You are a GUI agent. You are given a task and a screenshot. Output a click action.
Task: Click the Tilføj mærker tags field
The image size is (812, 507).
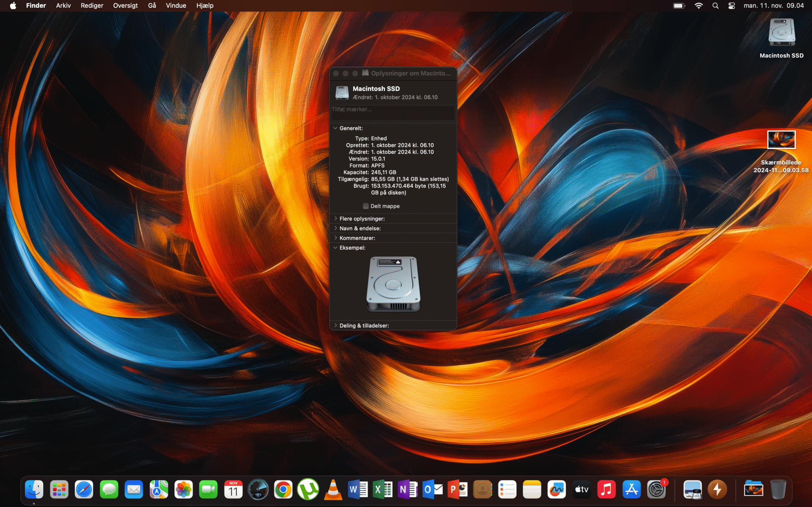(393, 112)
